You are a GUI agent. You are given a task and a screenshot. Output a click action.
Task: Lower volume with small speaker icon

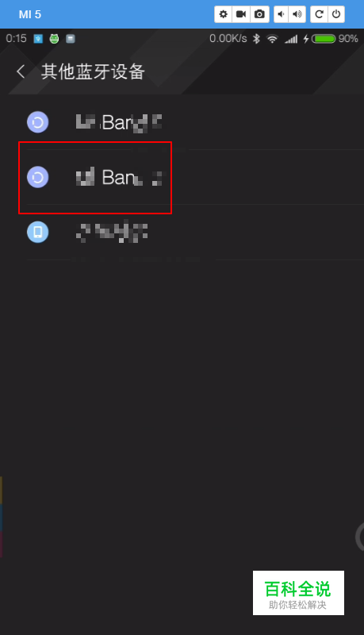(x=281, y=14)
